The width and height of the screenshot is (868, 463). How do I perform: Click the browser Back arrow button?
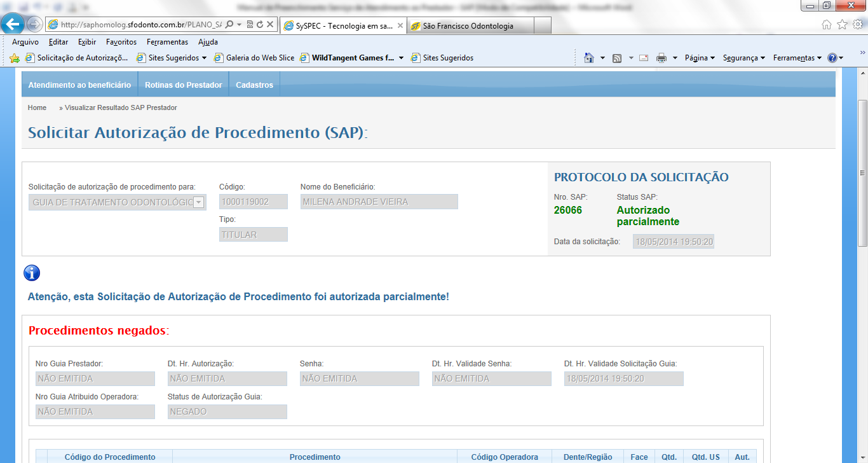coord(13,24)
